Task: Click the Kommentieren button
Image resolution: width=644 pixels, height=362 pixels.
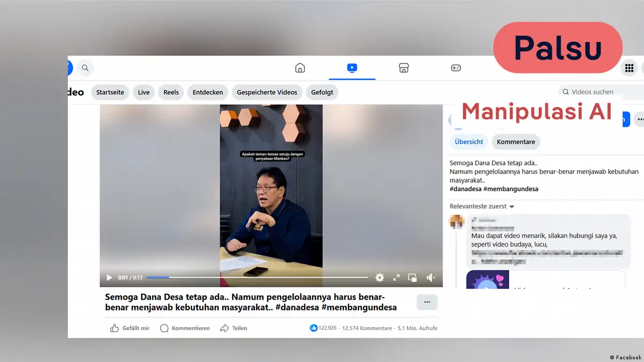Action: 185,328
